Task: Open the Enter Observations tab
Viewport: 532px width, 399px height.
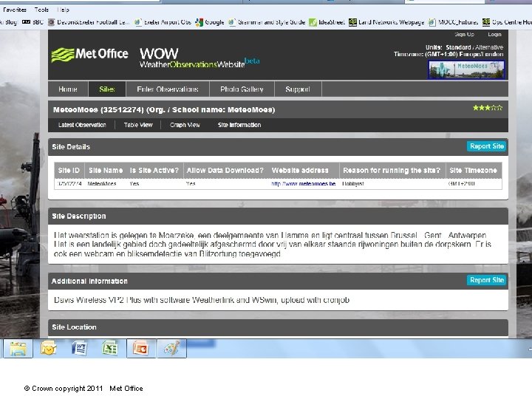Action: tap(168, 89)
